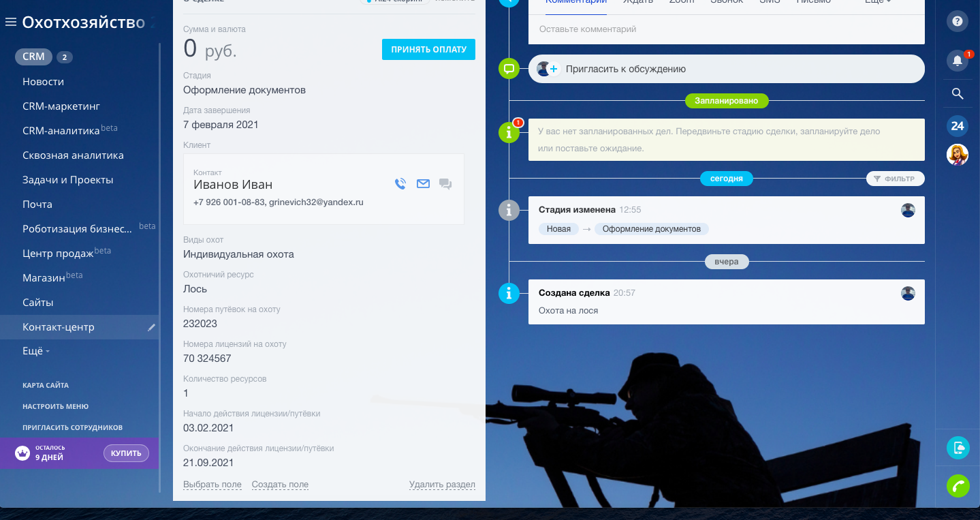This screenshot has height=520, width=980.
Task: Open Роботизация бизнес menu item
Action: click(77, 229)
